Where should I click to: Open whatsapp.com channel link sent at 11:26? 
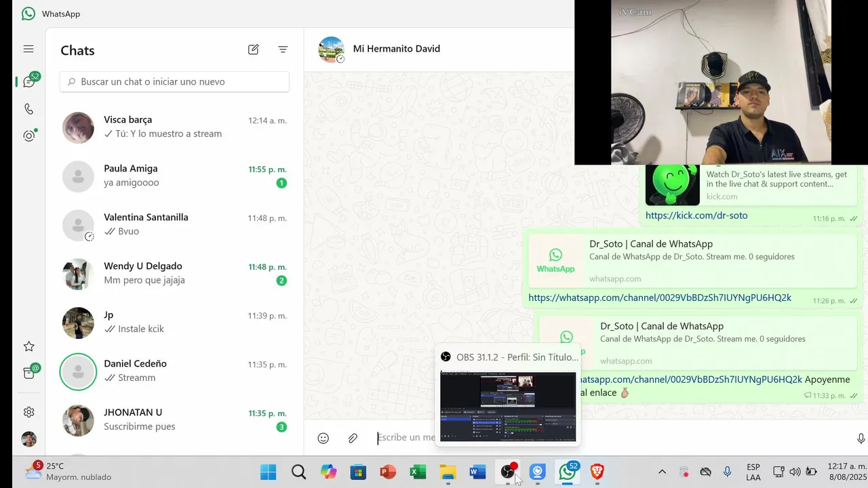pyautogui.click(x=660, y=298)
